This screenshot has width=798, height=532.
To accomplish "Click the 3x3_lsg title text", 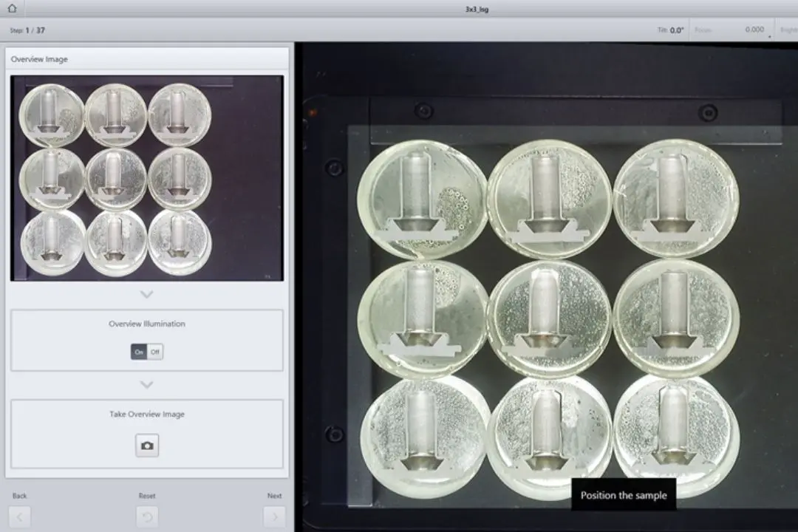I will (477, 9).
